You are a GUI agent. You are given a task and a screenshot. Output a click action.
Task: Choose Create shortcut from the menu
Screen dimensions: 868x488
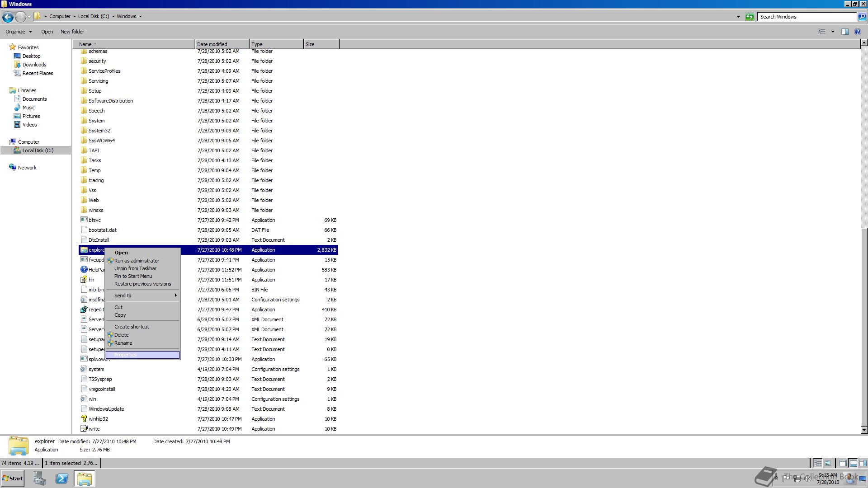(x=143, y=327)
